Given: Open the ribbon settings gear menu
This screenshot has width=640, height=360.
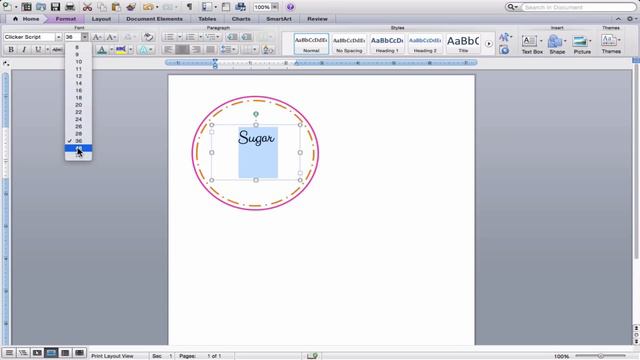Looking at the screenshot, I should coord(631,19).
